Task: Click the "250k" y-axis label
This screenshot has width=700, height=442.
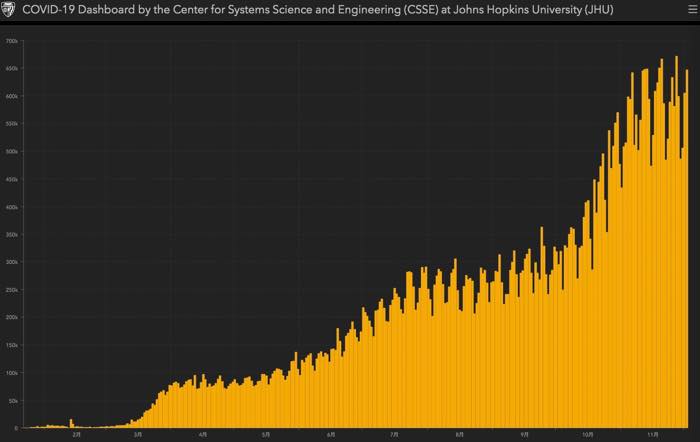Action: 12,290
